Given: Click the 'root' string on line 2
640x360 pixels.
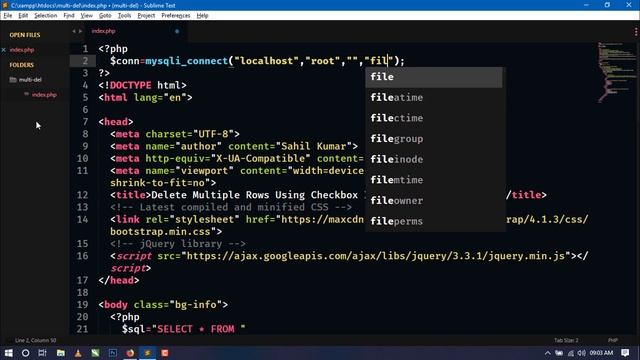Looking at the screenshot, I should (x=322, y=61).
